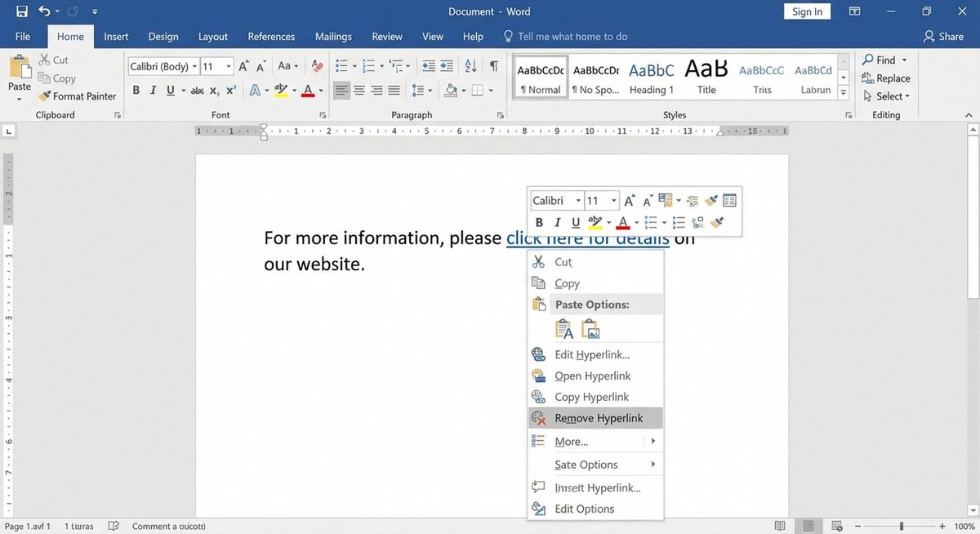
Task: Switch to the References ribbon tab
Action: click(x=271, y=36)
